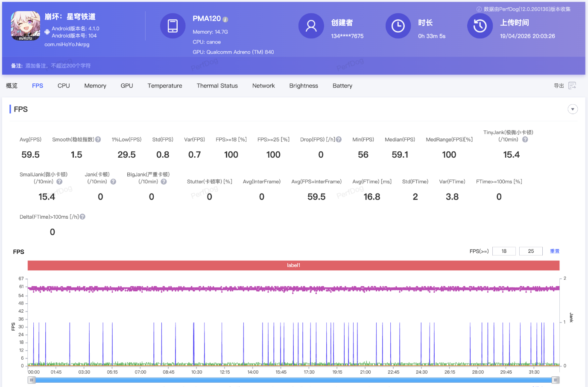Click the left handle of timeline slider
This screenshot has width=588, height=387.
coord(32,380)
